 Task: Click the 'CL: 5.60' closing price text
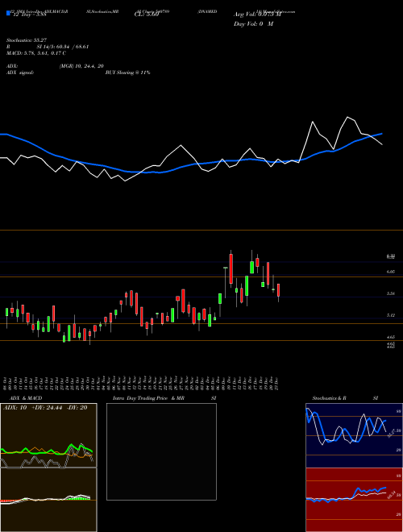click(x=147, y=15)
